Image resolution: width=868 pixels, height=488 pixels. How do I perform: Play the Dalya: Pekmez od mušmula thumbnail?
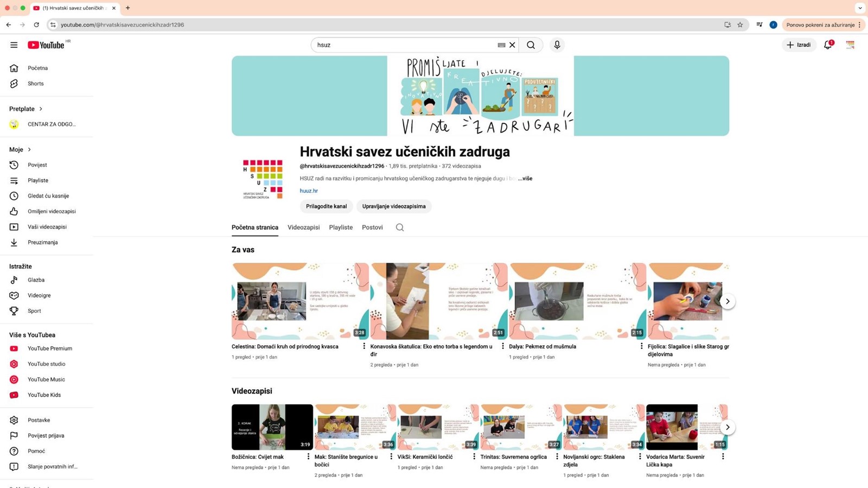(577, 301)
